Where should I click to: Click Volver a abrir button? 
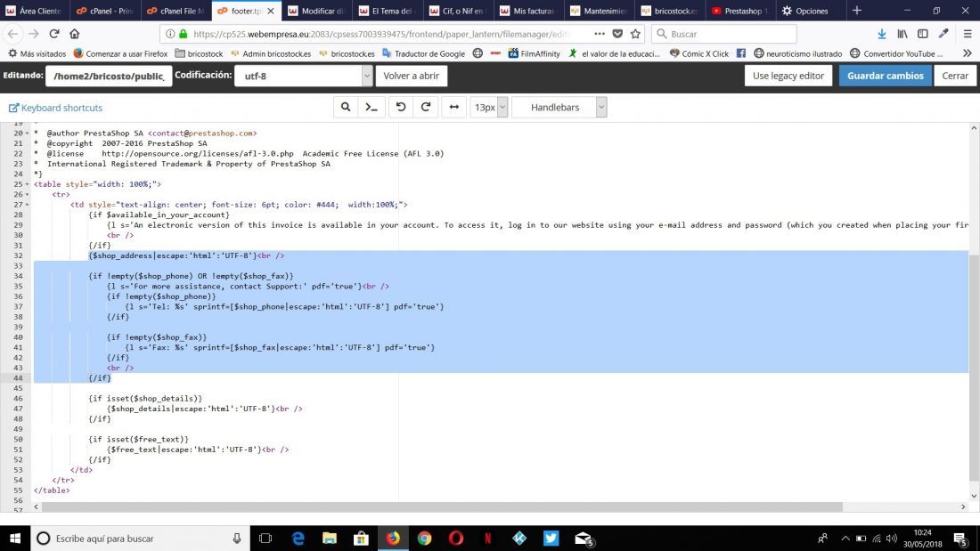[412, 76]
